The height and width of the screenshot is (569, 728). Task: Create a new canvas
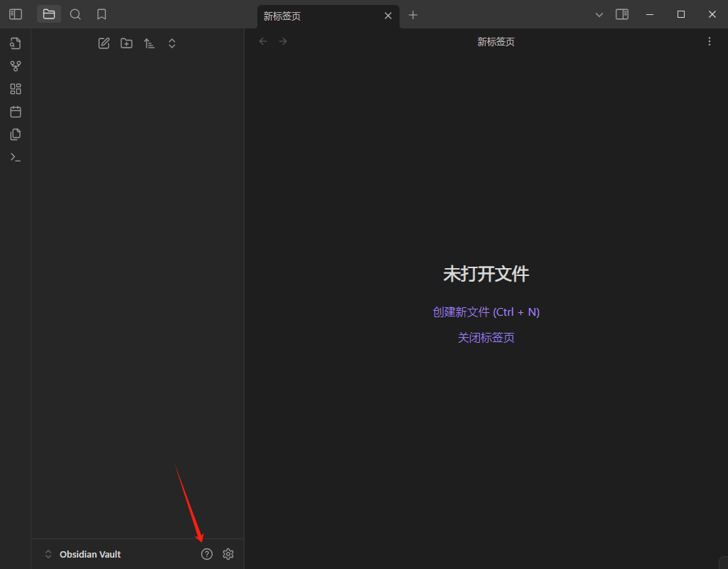click(15, 88)
